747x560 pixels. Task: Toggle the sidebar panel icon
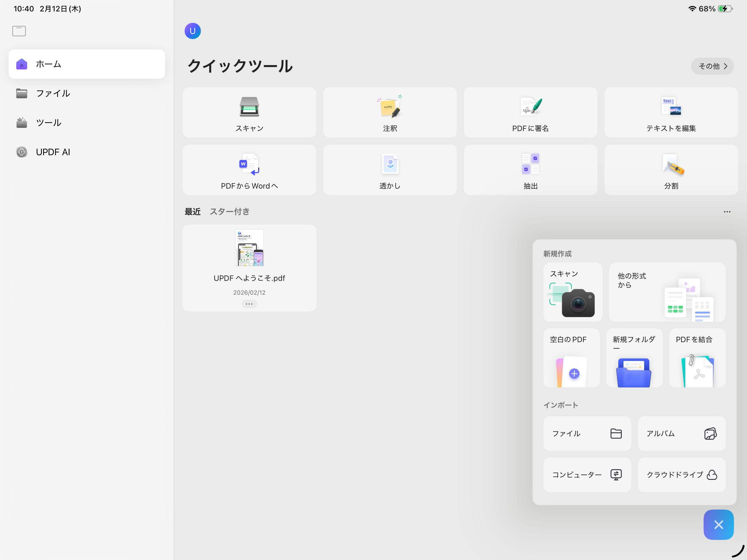point(19,31)
